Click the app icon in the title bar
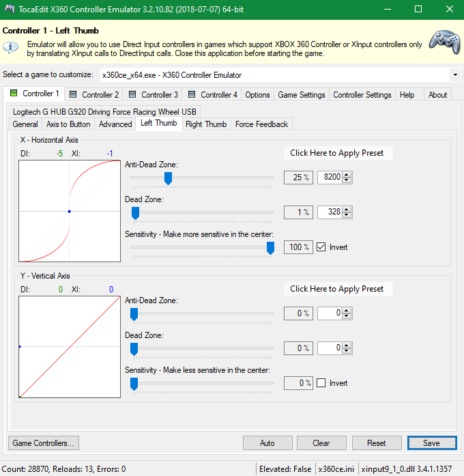464x476 pixels. click(x=10, y=9)
